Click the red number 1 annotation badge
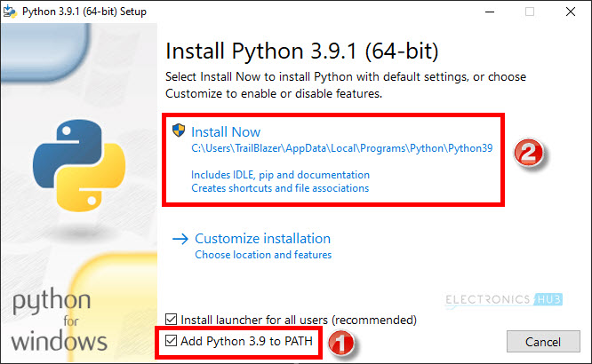This screenshot has height=364, width=592. tap(341, 344)
